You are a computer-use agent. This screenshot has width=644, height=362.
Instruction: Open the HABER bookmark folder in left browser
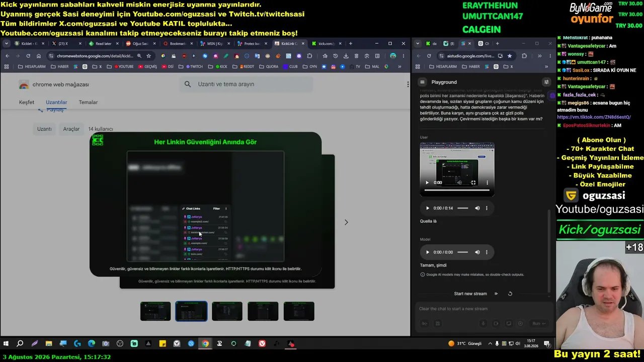(x=60, y=66)
